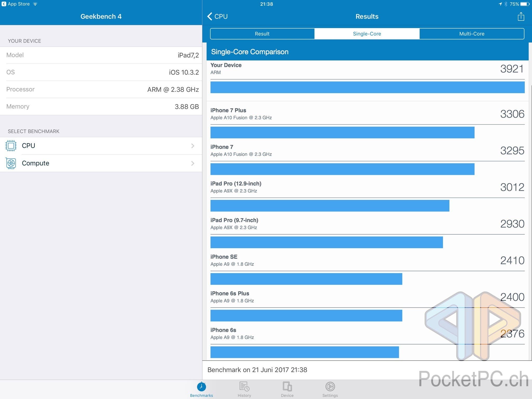
Task: Tap the iPhone SE score 2410
Action: coord(512,261)
